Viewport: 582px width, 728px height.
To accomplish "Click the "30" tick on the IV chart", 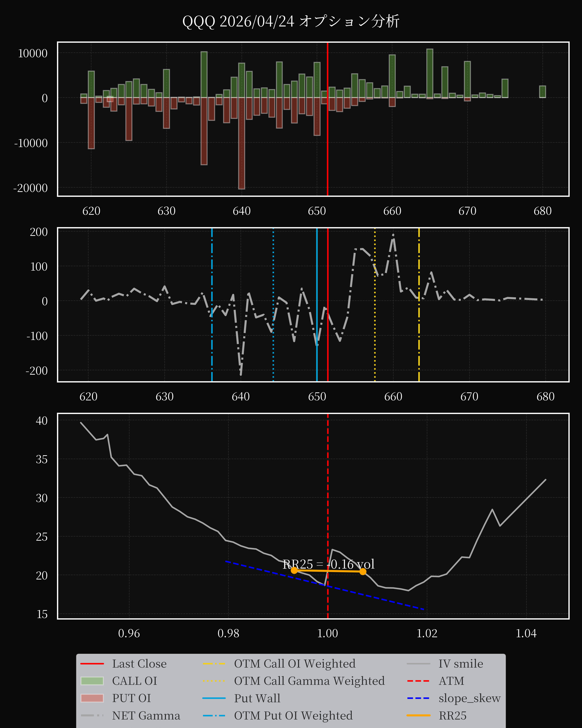I will pos(42,498).
